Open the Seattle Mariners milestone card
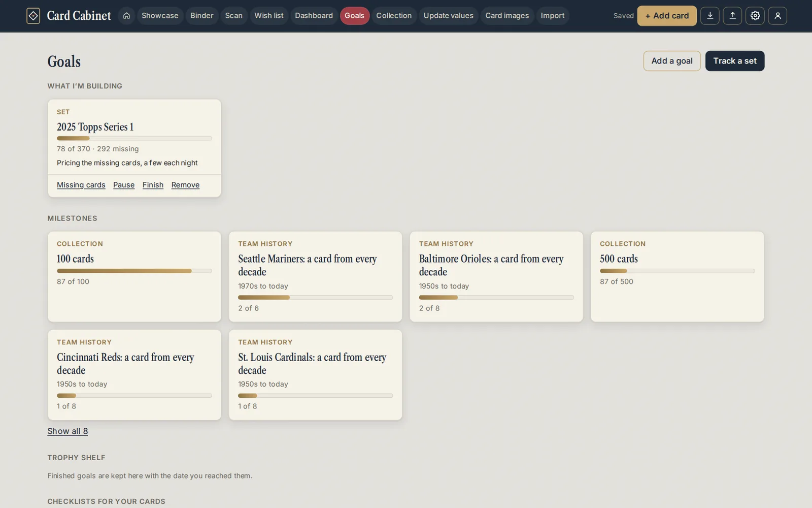The height and width of the screenshot is (508, 812). coord(315,276)
